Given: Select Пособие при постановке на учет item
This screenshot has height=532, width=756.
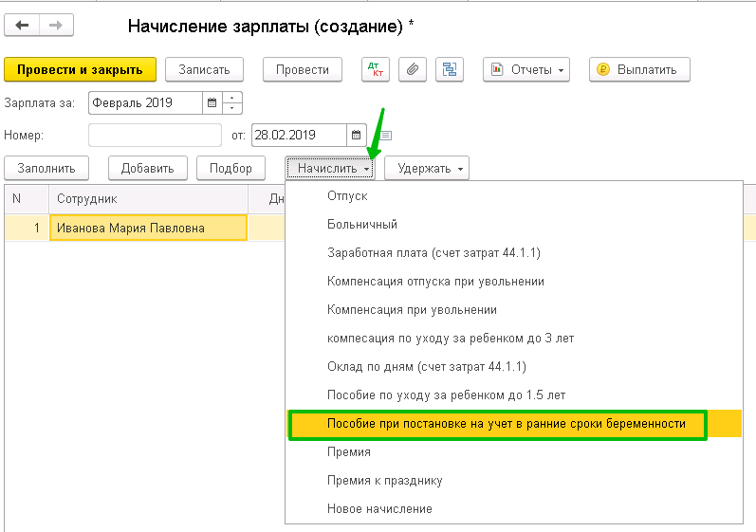Looking at the screenshot, I should (x=507, y=424).
